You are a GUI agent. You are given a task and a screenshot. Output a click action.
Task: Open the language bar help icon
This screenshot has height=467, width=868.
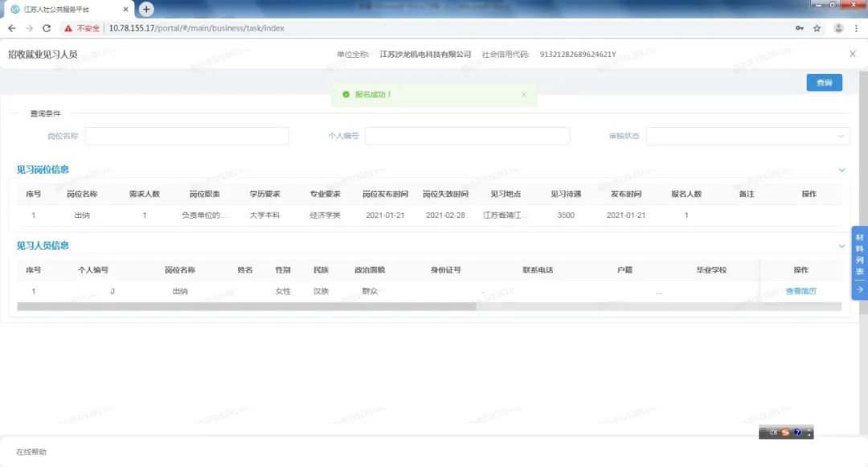coord(797,432)
